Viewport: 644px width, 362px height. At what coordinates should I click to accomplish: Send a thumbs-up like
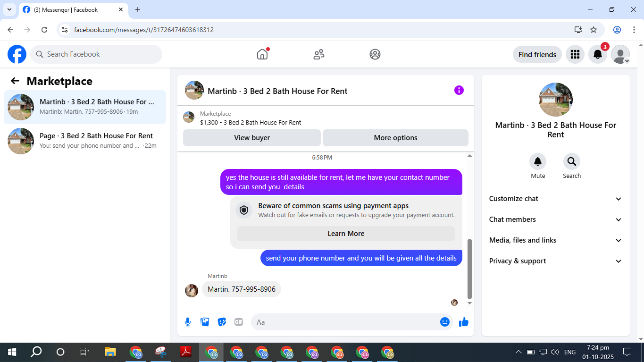464,322
